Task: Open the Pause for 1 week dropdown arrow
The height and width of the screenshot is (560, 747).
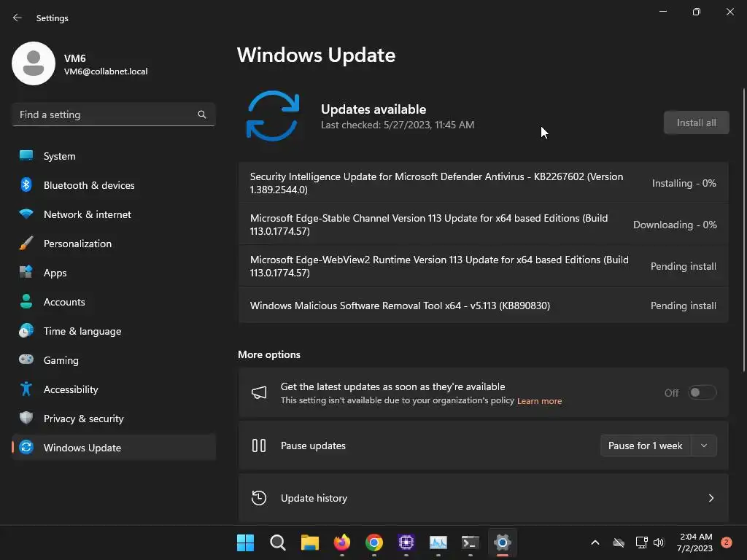Action: 704,446
